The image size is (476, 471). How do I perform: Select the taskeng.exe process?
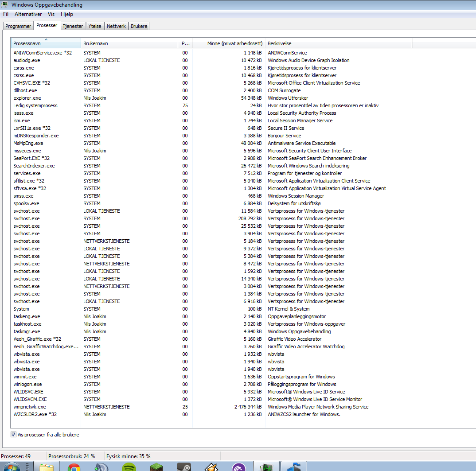211,316
